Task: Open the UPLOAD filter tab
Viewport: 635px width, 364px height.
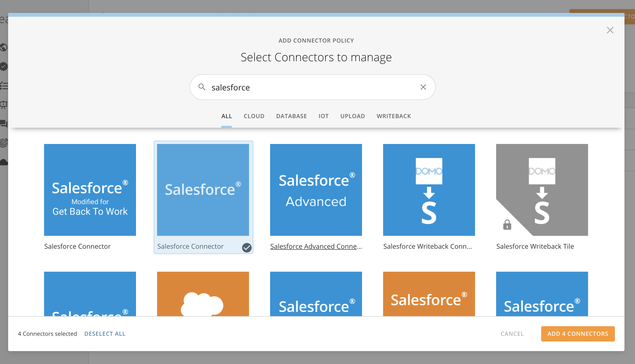Action: pos(353,116)
